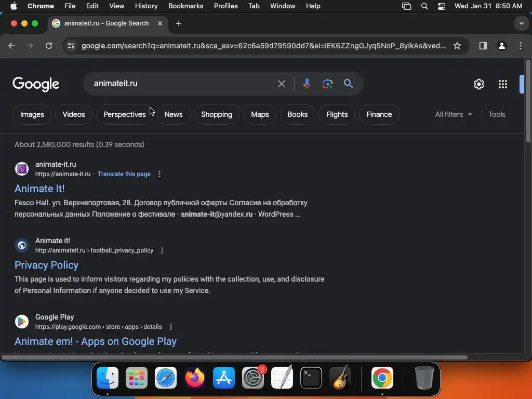Select the Books filter chip

[298, 114]
